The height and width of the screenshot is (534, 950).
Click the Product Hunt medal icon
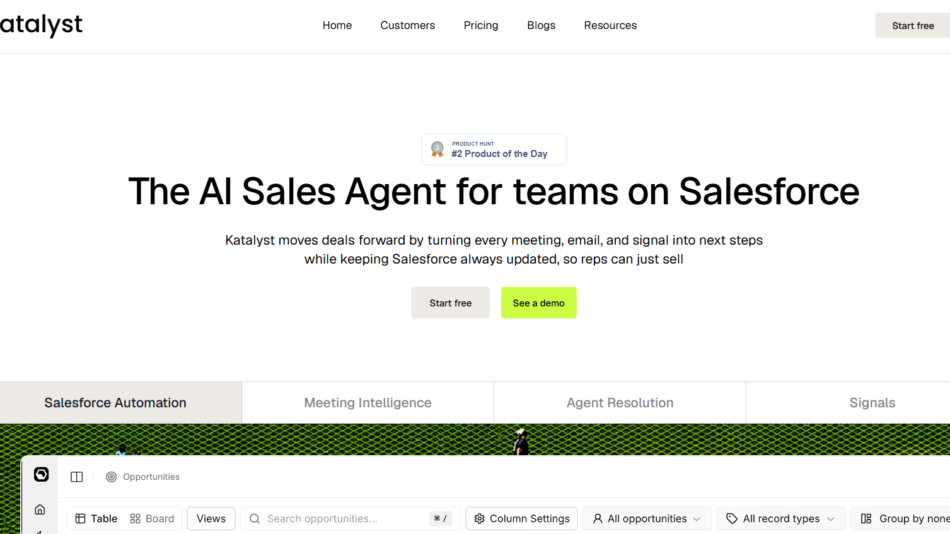coord(437,149)
